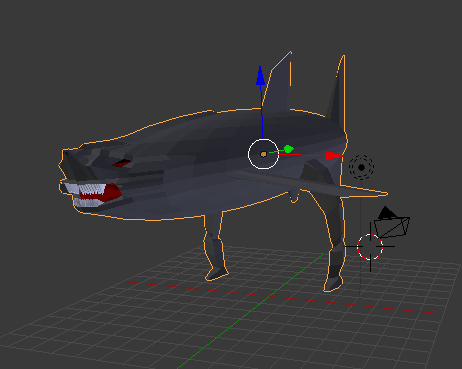The height and width of the screenshot is (369, 462).
Task: Click the red X-axis manipulator arrow
Action: click(x=333, y=156)
